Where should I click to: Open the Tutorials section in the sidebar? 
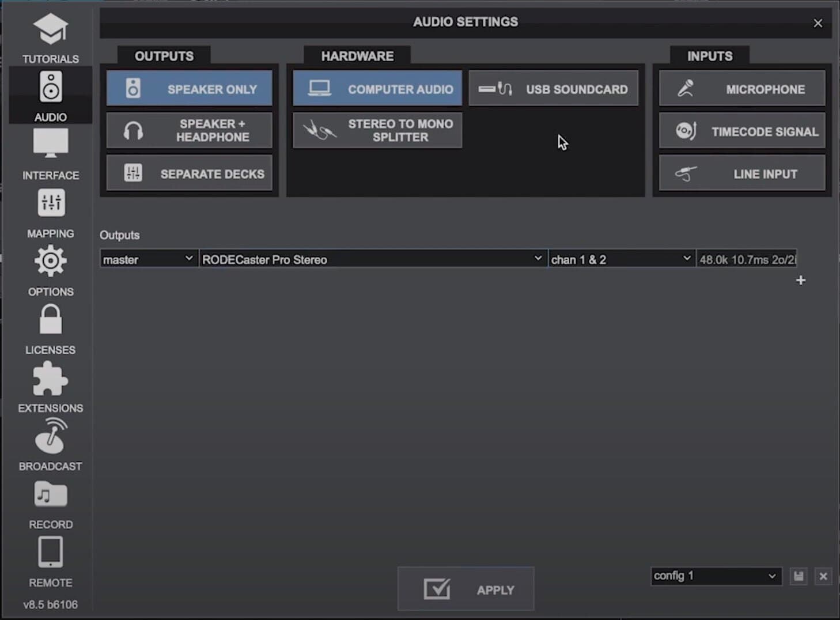click(51, 35)
